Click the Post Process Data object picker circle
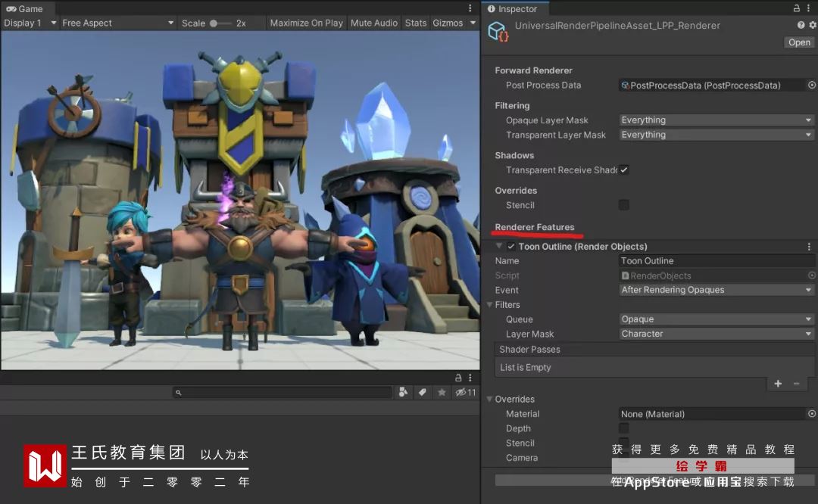Viewport: 818px width, 504px height. (812, 85)
